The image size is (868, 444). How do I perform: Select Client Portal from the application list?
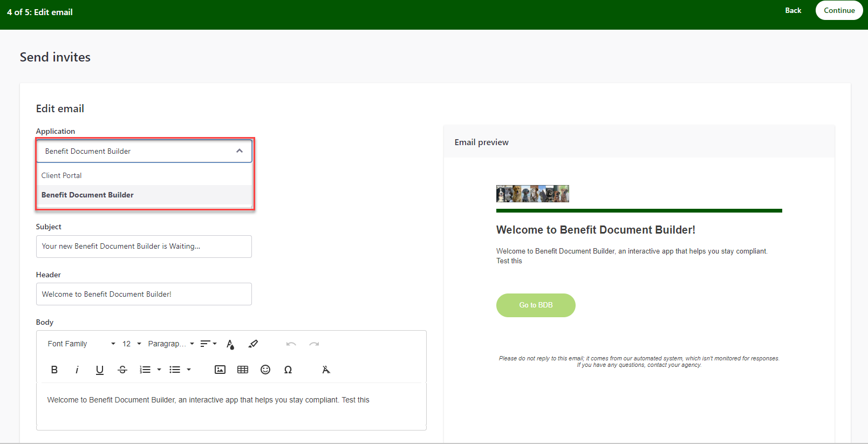144,175
